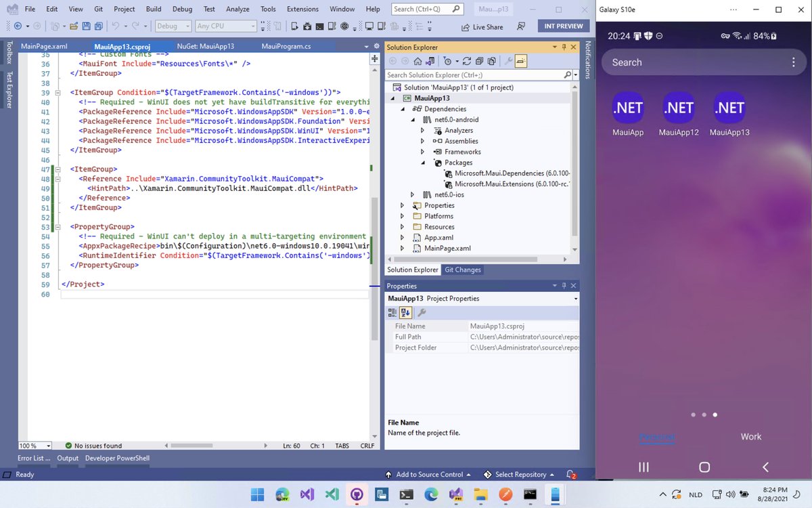Switch to Git Changes tab
The width and height of the screenshot is (812, 508).
click(463, 270)
